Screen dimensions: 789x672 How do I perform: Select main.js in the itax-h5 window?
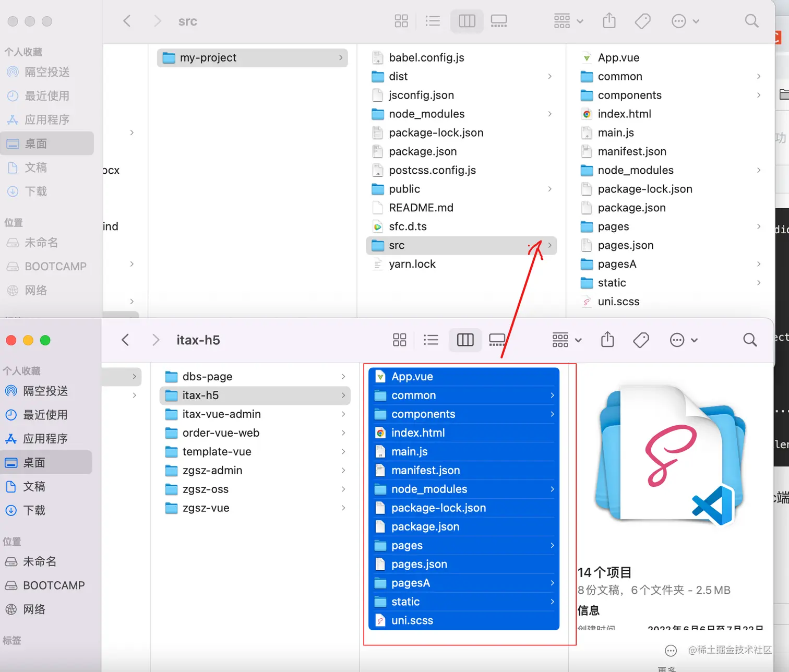coord(464,451)
